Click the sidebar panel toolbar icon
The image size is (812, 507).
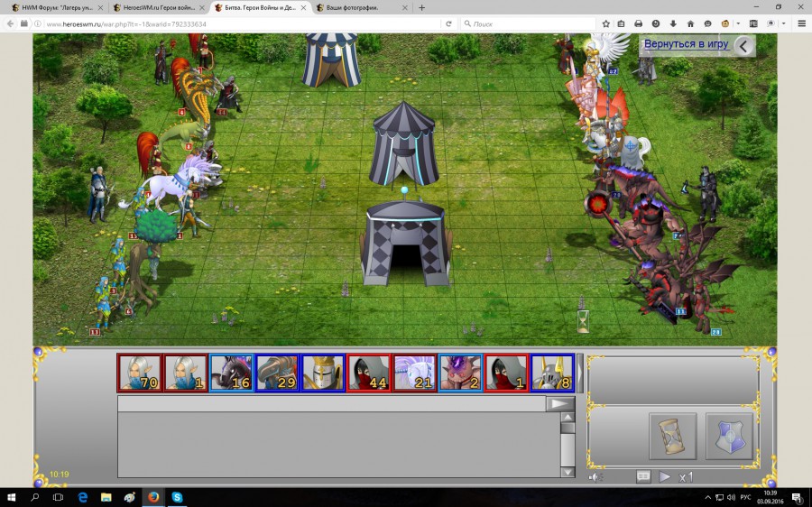click(x=753, y=23)
